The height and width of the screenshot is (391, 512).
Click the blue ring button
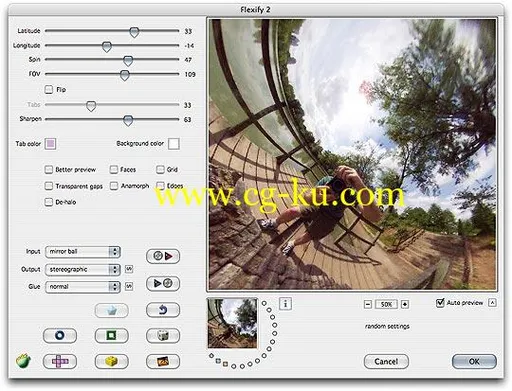(60, 335)
